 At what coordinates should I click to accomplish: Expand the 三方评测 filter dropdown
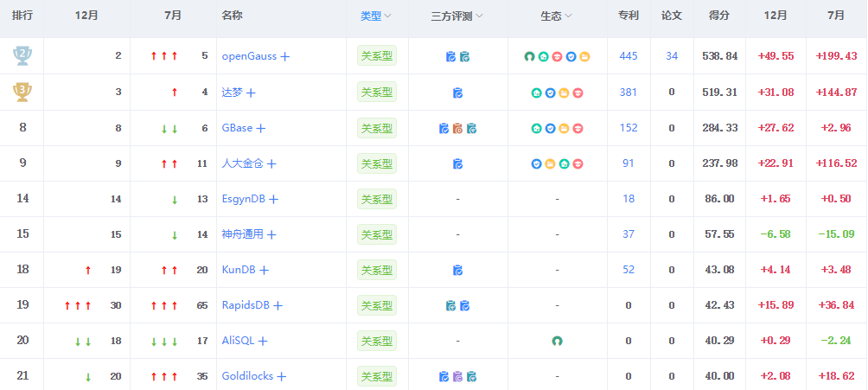pos(457,16)
